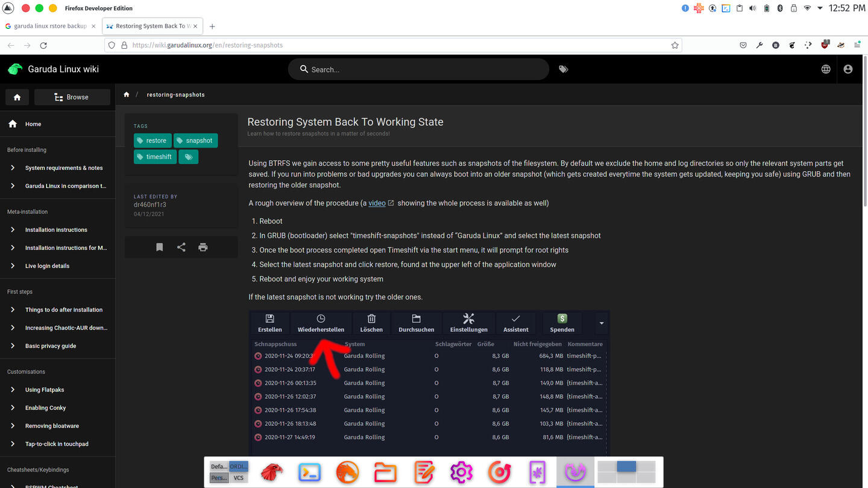Click the breadcrumb home icon
This screenshot has height=488, width=868.
coord(127,95)
